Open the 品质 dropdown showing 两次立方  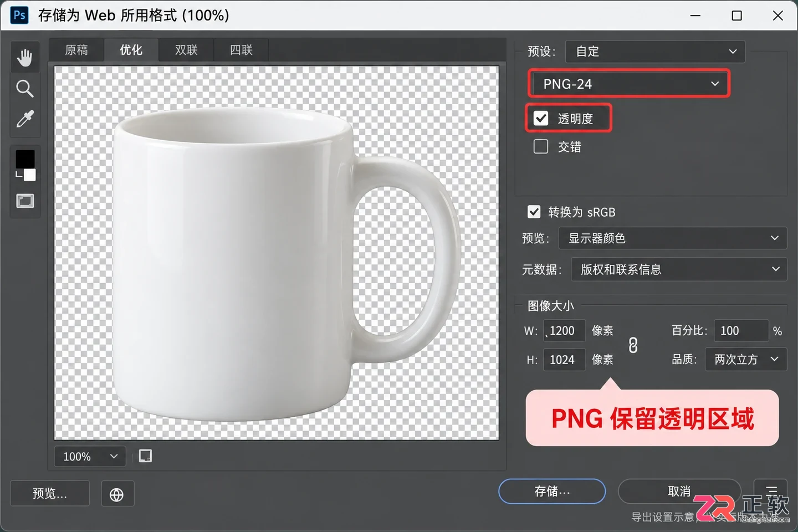pos(746,359)
